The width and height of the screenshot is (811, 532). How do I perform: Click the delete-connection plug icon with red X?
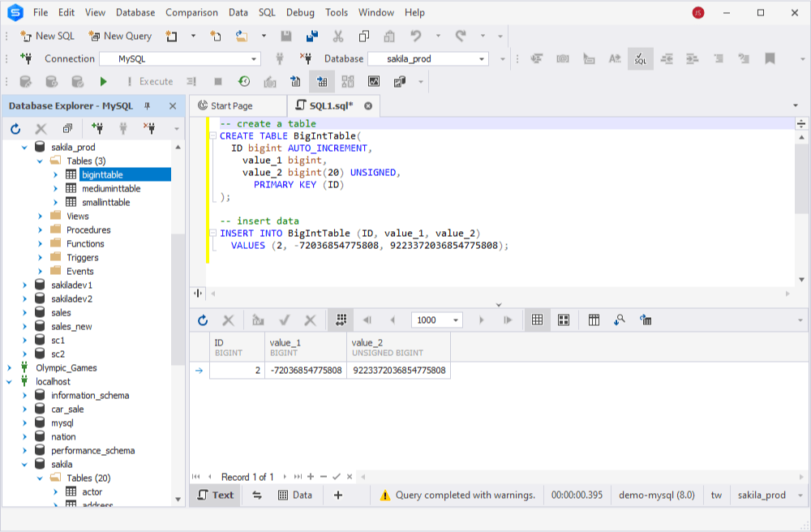(149, 128)
